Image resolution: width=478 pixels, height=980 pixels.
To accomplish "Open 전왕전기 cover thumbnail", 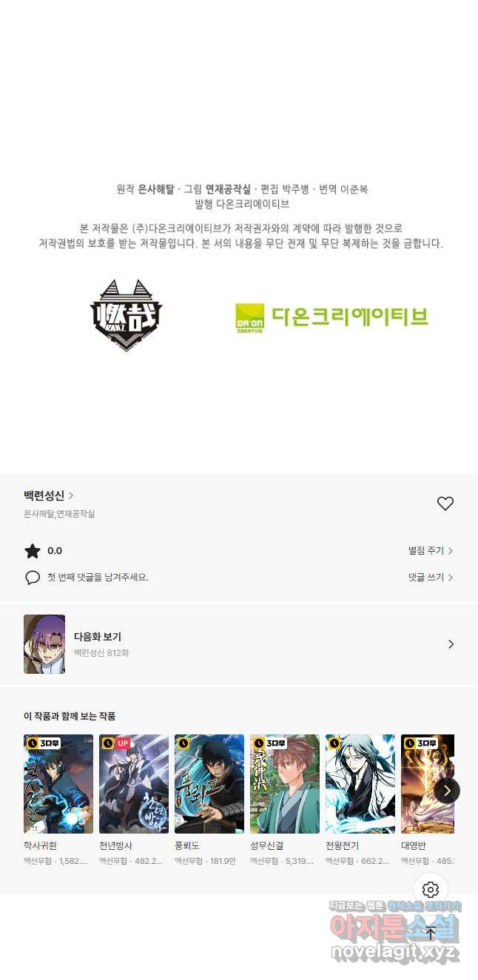I will (360, 784).
